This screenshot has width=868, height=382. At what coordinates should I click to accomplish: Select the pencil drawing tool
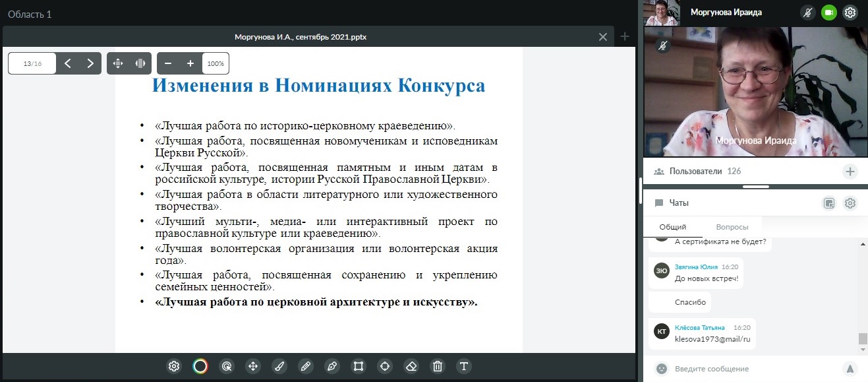[x=305, y=366]
